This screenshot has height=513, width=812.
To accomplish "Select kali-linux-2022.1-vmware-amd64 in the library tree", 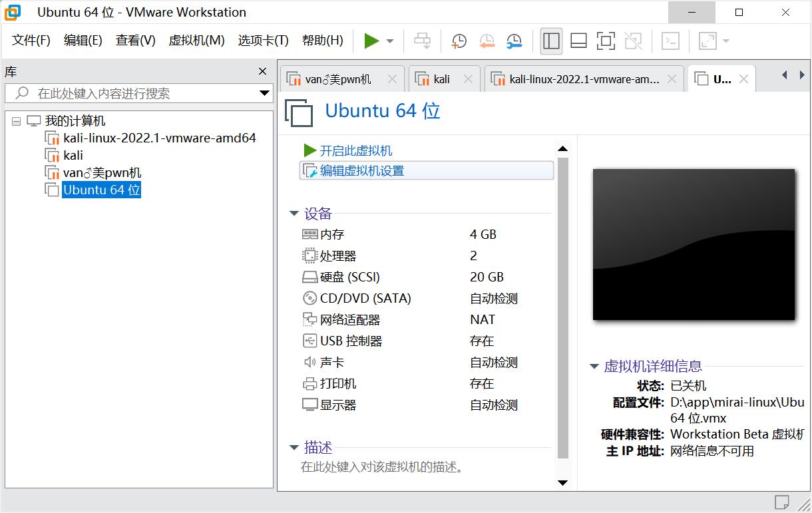I will click(x=160, y=138).
